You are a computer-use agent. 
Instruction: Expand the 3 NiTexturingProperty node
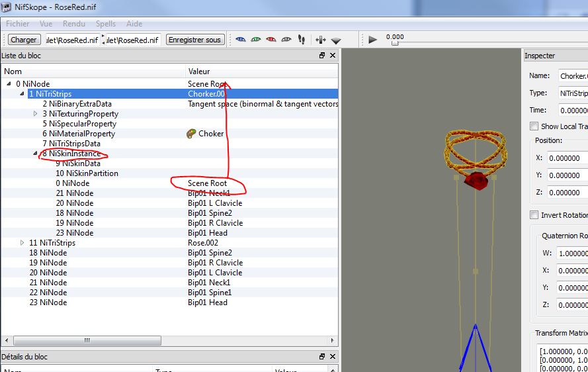36,114
